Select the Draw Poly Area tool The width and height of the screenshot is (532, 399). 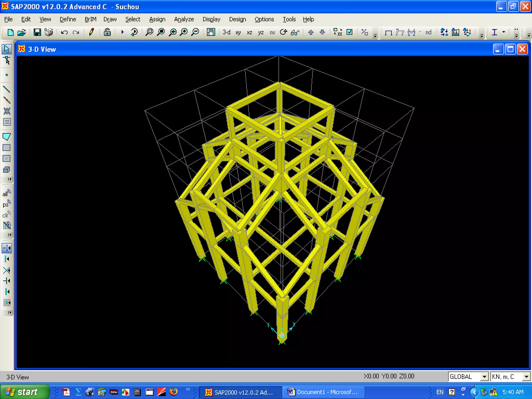pos(6,137)
